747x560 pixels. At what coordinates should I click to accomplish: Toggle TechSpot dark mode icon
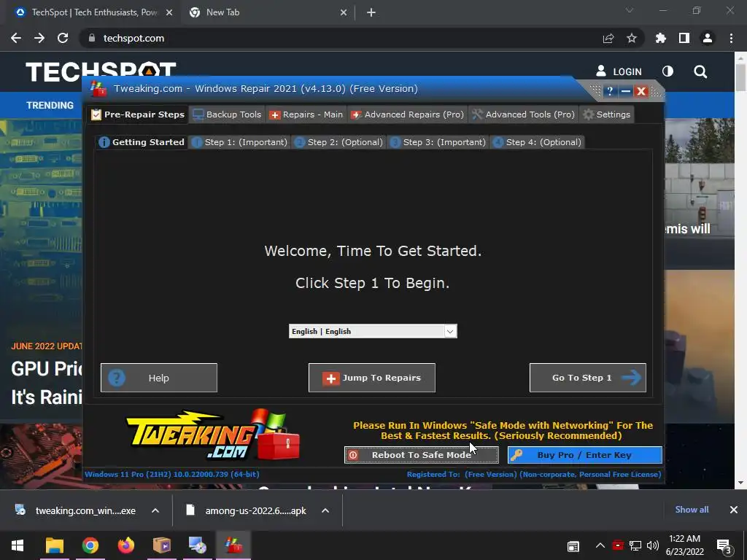[668, 71]
